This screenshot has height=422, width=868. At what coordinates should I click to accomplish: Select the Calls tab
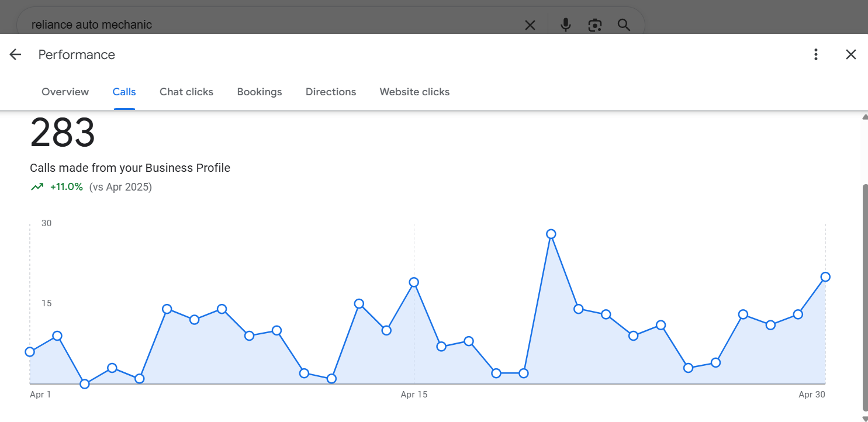coord(125,92)
